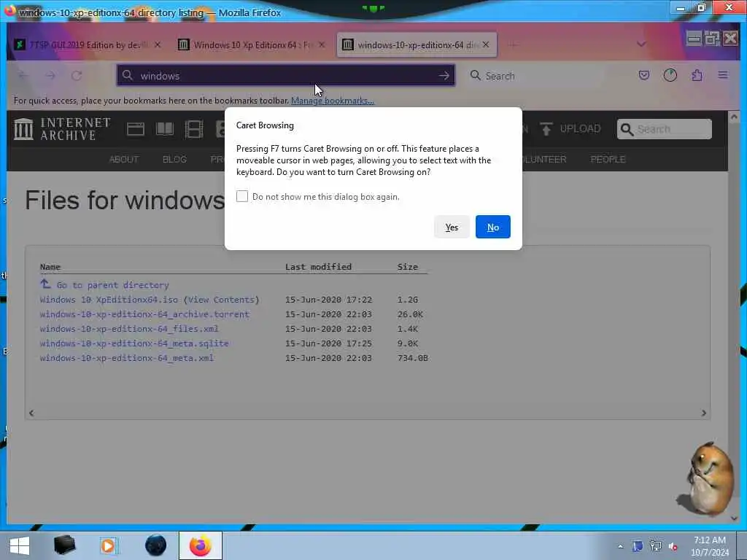Open windows-10-xp-editionx-64_meta.xml
The height and width of the screenshot is (560, 747).
127,358
